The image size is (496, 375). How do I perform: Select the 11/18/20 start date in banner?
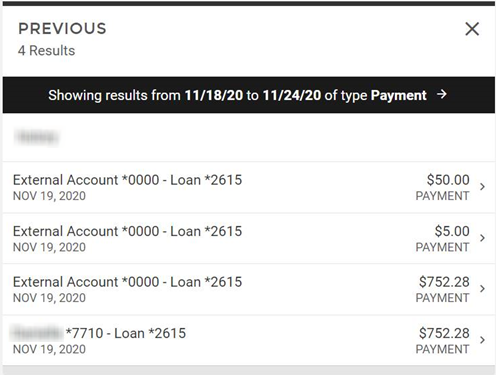[214, 95]
